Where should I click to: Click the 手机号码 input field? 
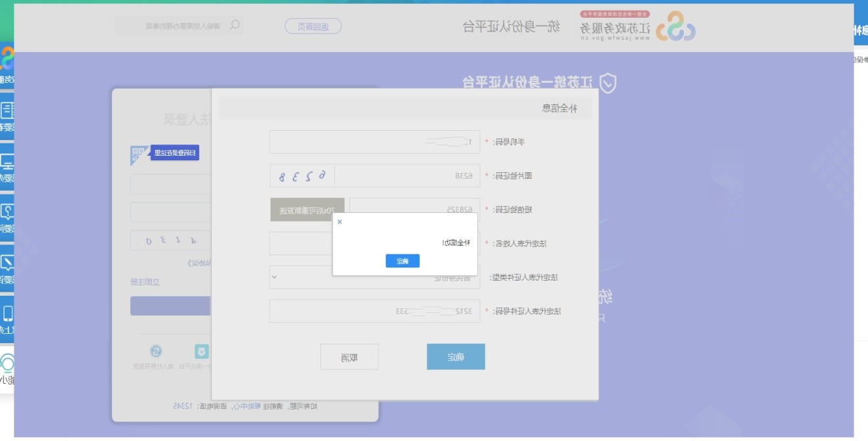375,142
